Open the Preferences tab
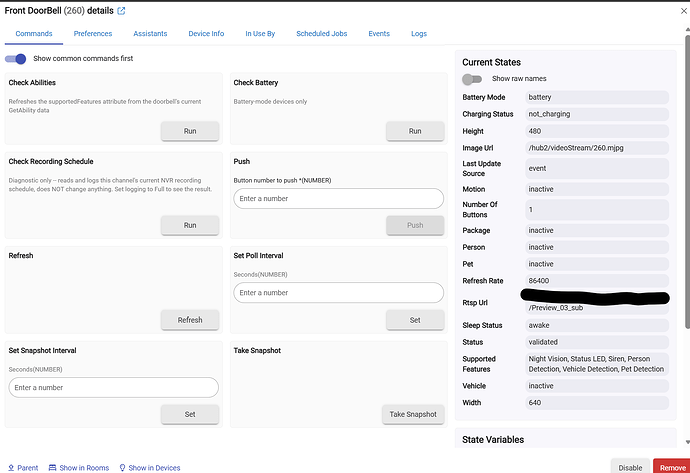This screenshot has width=690, height=473. [93, 33]
